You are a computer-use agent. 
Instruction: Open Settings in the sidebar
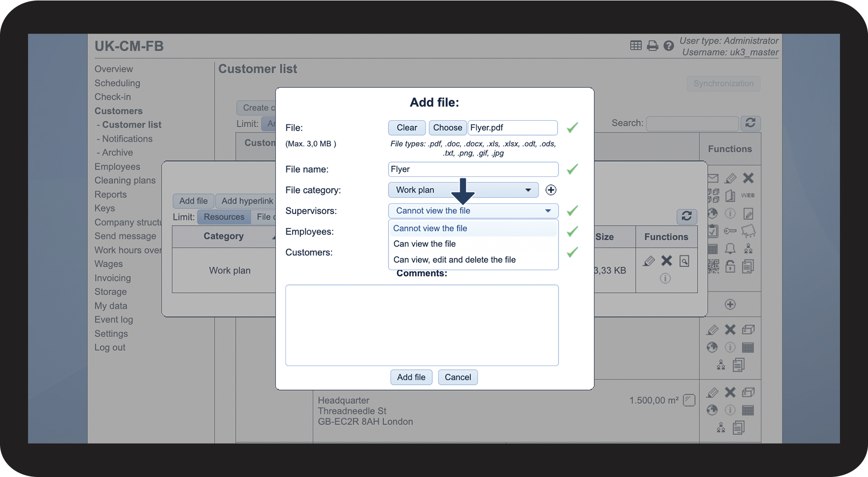click(111, 334)
